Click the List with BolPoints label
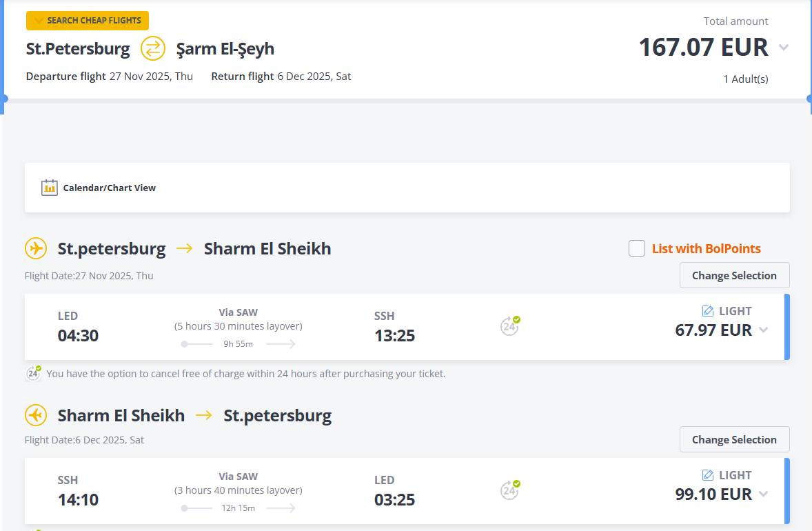 (707, 249)
